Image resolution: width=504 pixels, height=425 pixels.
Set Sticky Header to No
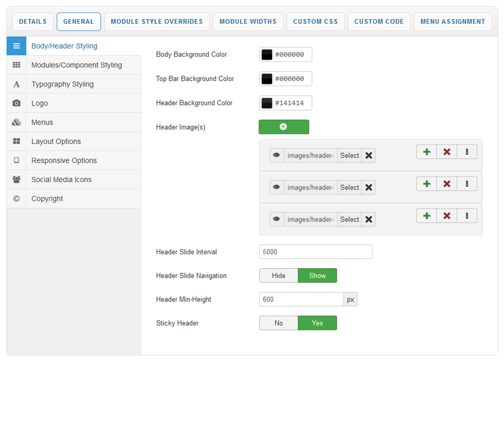point(279,323)
